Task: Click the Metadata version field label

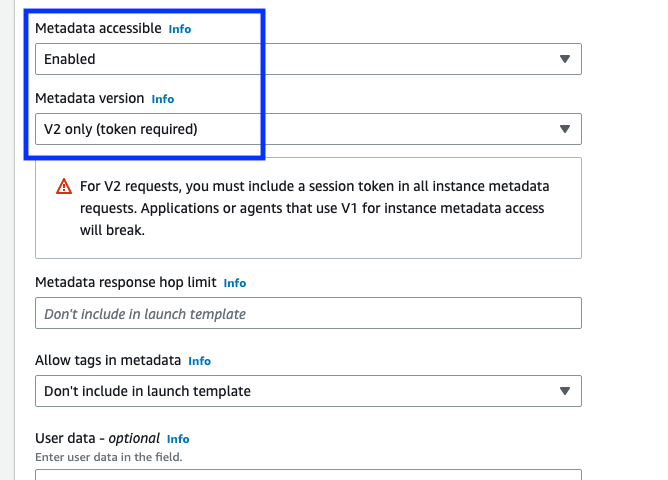Action: pos(89,98)
